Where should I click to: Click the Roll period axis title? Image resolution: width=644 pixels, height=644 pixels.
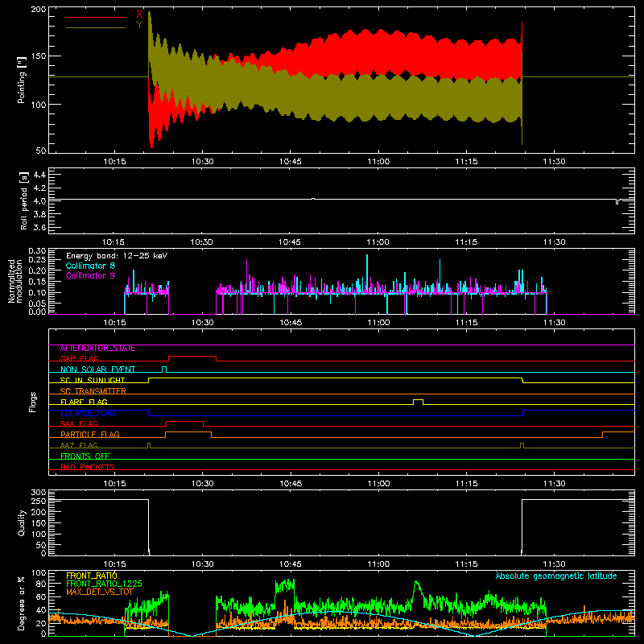coord(24,200)
